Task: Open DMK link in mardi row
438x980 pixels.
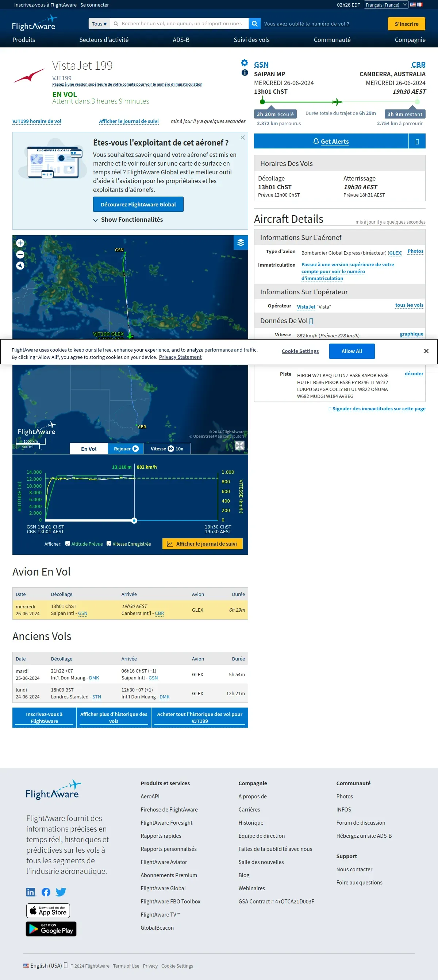Action: [x=94, y=678]
